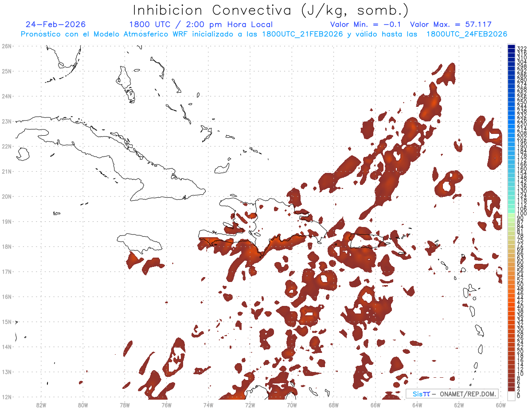This screenshot has height=411, width=532.
Task: Click the title 'Inhibicion Convectiva (J/kg, somb.)'
Action: pyautogui.click(x=271, y=11)
